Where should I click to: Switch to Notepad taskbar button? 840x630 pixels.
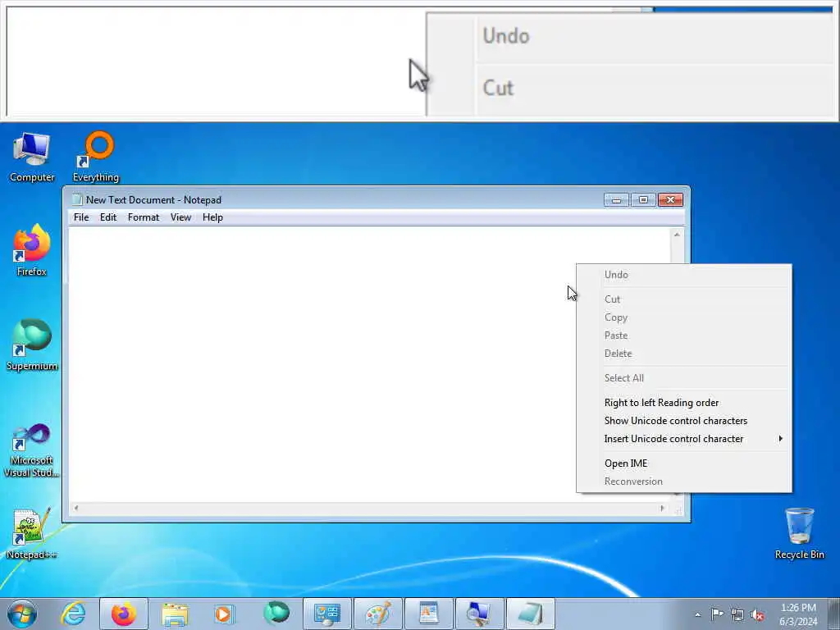point(531,614)
